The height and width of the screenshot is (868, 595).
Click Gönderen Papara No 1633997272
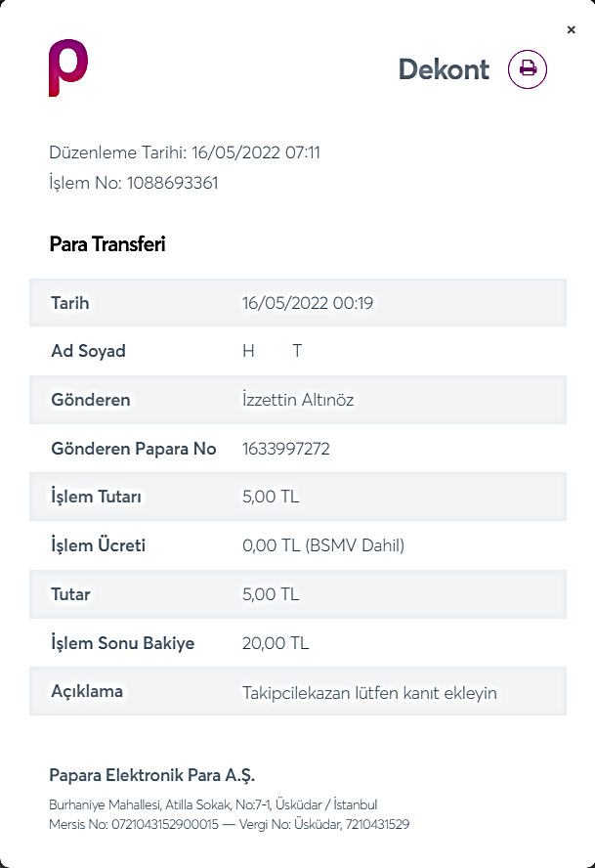286,449
